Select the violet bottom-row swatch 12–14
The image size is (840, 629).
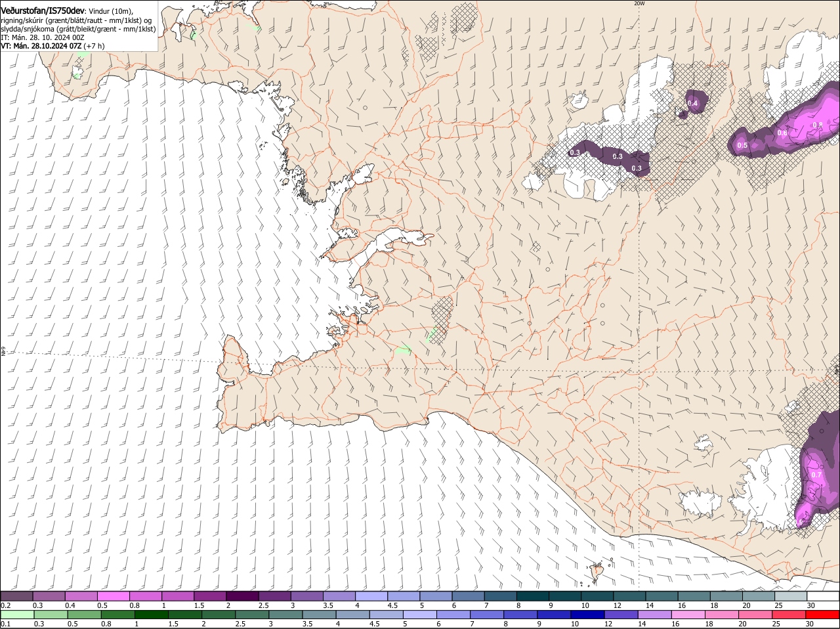pyautogui.click(x=621, y=615)
